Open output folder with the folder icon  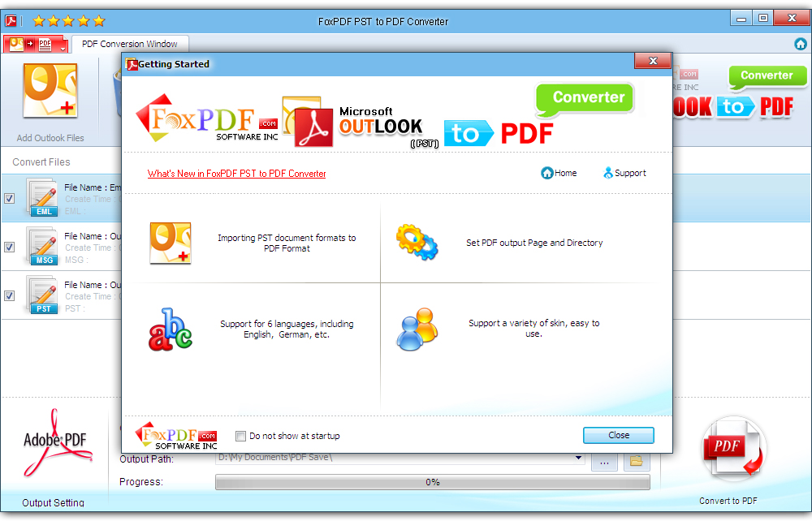tap(637, 460)
